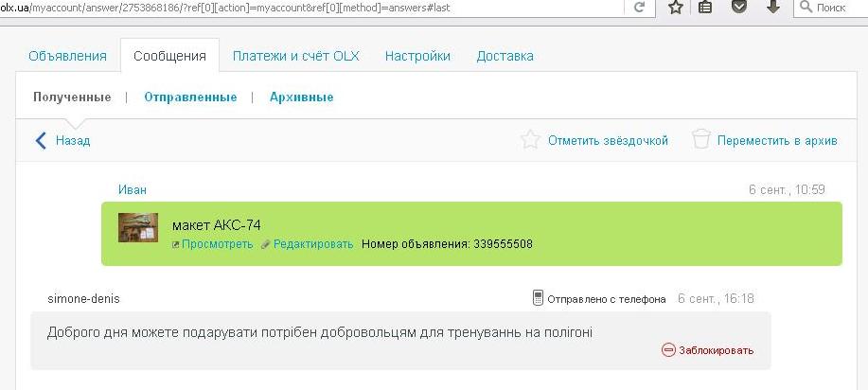Image resolution: width=868 pixels, height=390 pixels.
Task: Click the back chevron arrow icon
Action: (41, 141)
